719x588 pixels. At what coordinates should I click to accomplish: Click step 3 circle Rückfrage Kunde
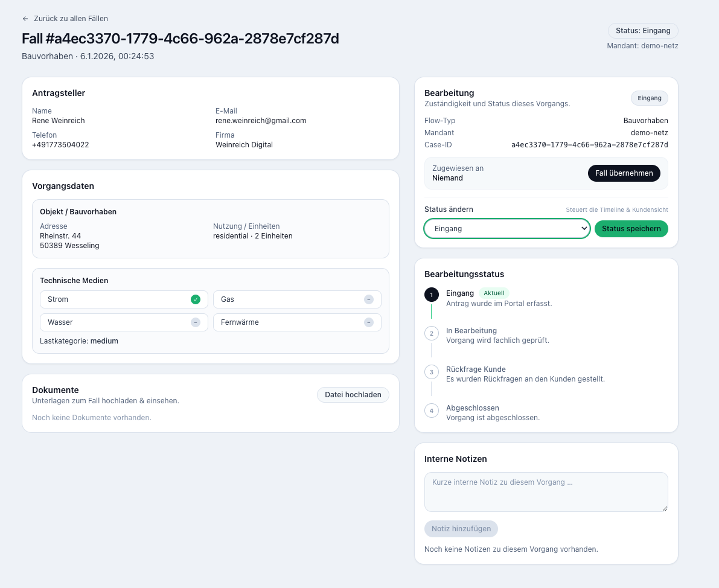431,372
